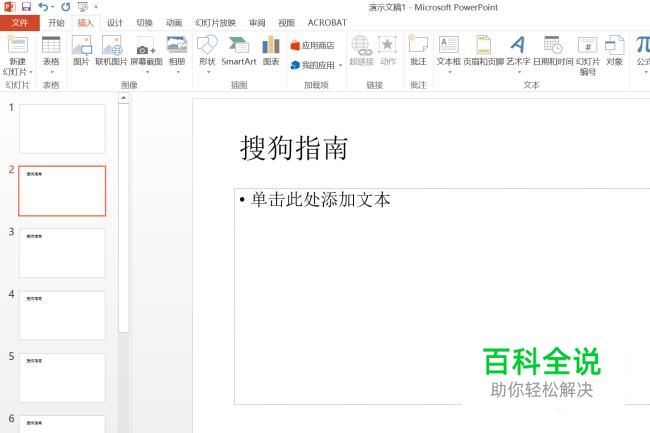650x433 pixels.
Task: Click the Redo/Repeat icon
Action: 65,7
